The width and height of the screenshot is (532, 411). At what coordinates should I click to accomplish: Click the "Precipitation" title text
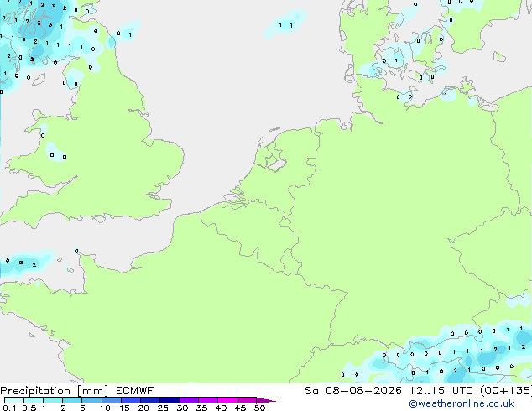click(35, 391)
